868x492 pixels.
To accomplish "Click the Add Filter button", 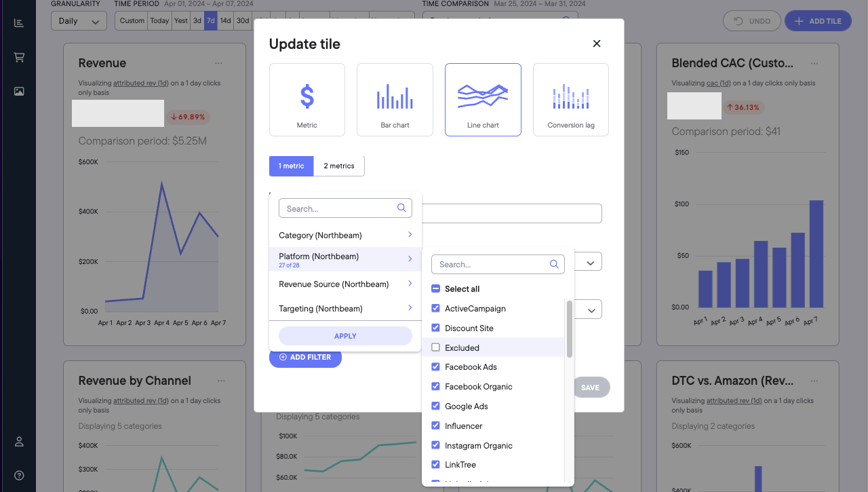I will 305,357.
